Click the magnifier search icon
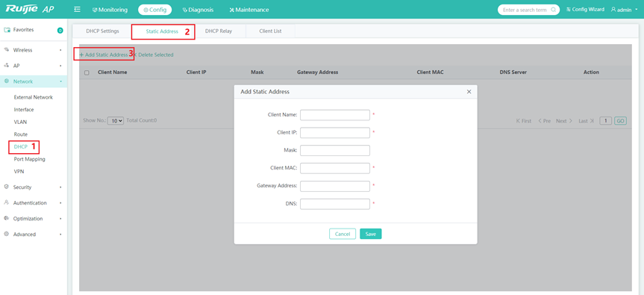Viewport: 644px width, 295px height. click(553, 10)
